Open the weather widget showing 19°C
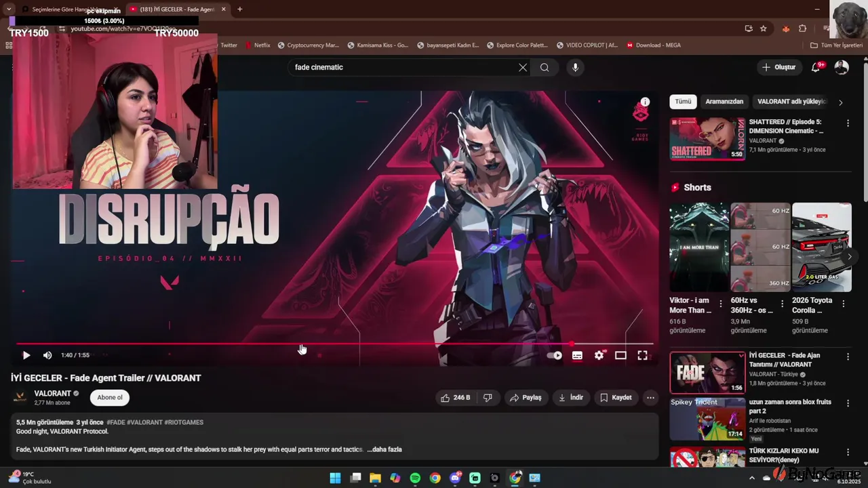This screenshot has height=488, width=868. pos(31,478)
